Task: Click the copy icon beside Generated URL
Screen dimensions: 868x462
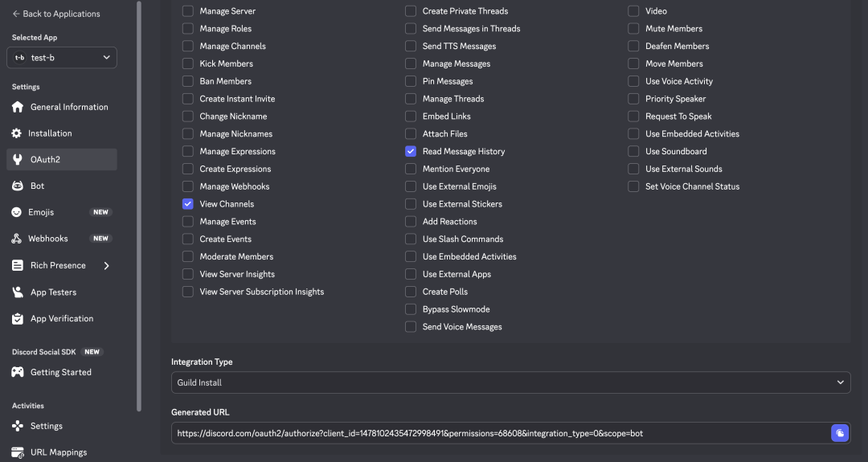Action: pos(839,433)
